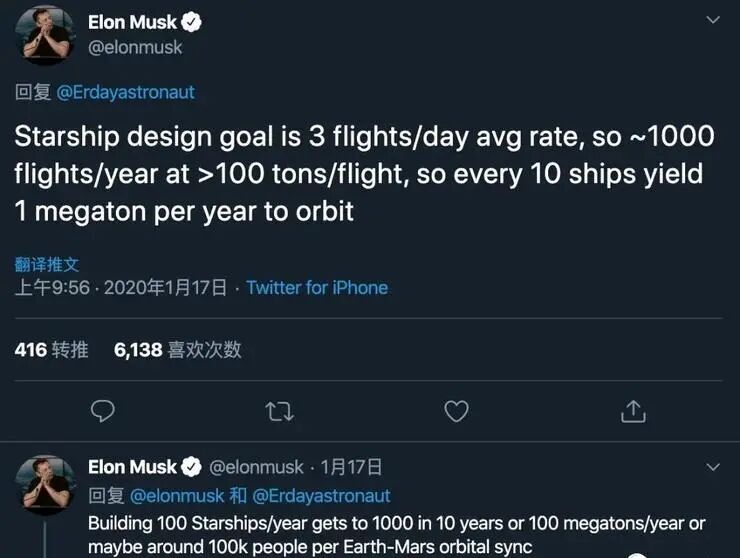Click 翻译推文 to translate the tweet
Viewport: 740px width, 558px height.
pos(47,265)
